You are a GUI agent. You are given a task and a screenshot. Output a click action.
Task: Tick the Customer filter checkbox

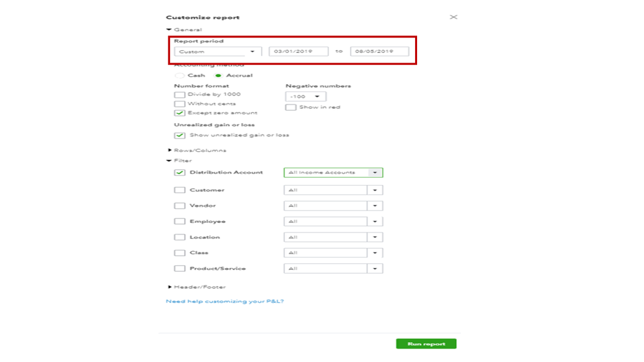coord(180,190)
